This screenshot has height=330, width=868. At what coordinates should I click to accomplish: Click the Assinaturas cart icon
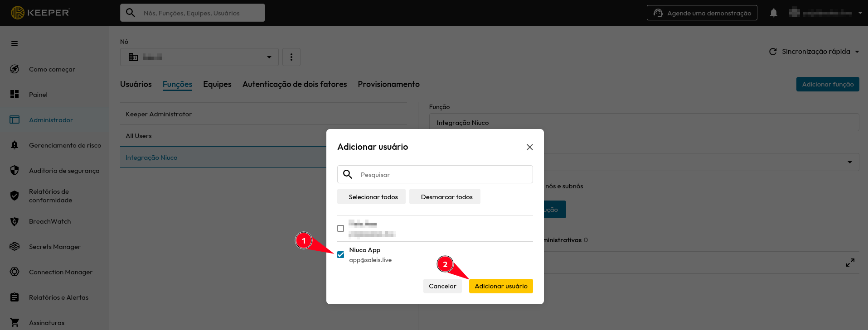[x=15, y=322]
